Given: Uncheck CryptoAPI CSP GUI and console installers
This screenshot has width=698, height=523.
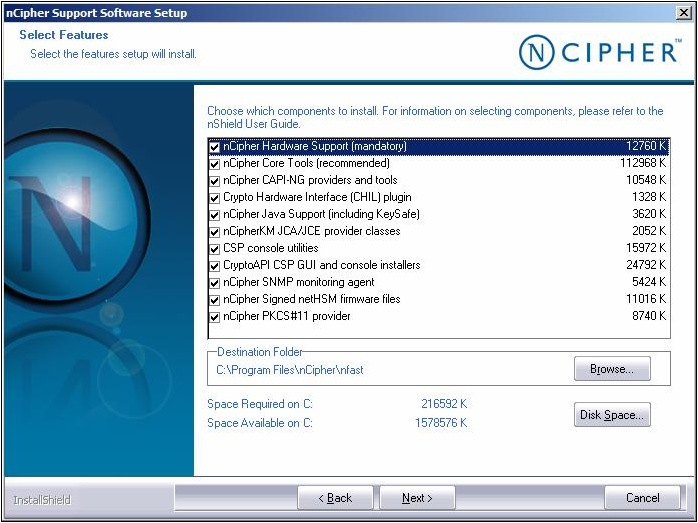Looking at the screenshot, I should pos(214,266).
